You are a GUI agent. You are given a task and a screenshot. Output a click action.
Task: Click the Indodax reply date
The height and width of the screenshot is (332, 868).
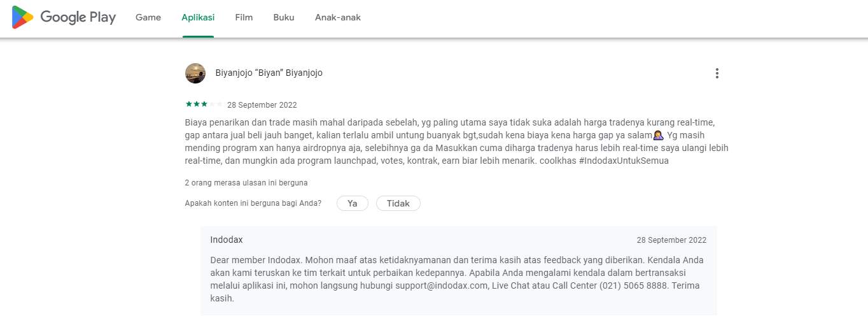pyautogui.click(x=671, y=240)
